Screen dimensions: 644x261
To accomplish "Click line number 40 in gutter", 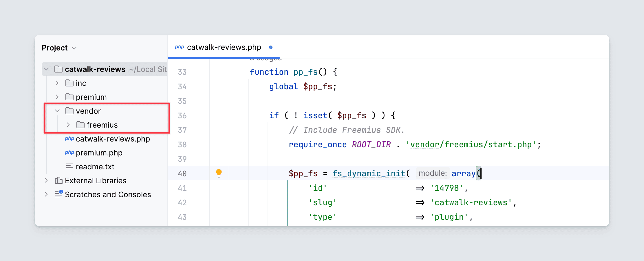I will (x=182, y=173).
